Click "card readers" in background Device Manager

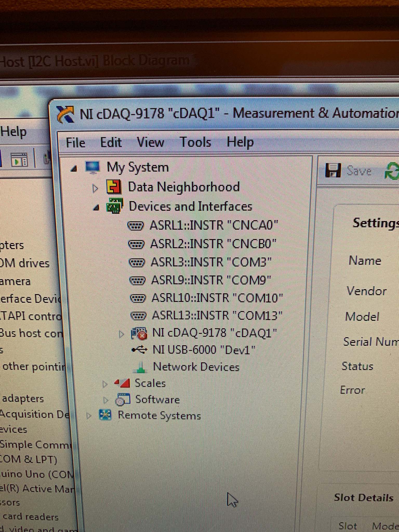tap(30, 516)
